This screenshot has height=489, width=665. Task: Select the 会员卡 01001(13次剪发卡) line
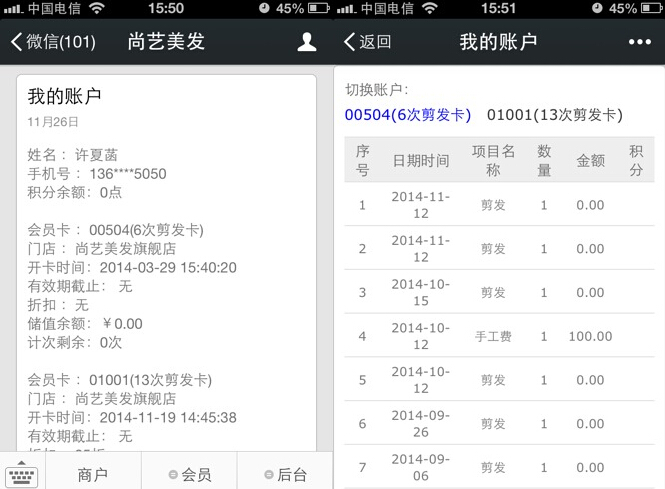[x=120, y=380]
